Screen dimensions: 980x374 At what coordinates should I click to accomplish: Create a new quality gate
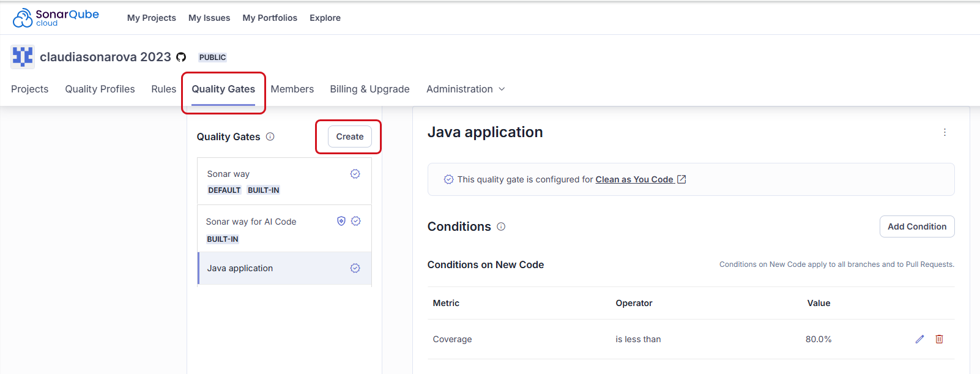click(349, 137)
